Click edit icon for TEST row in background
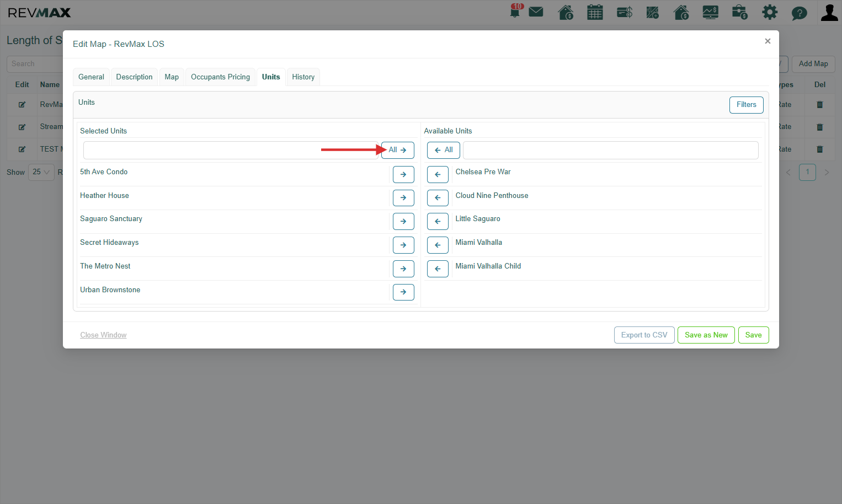Viewport: 842px width, 504px height. coord(22,149)
